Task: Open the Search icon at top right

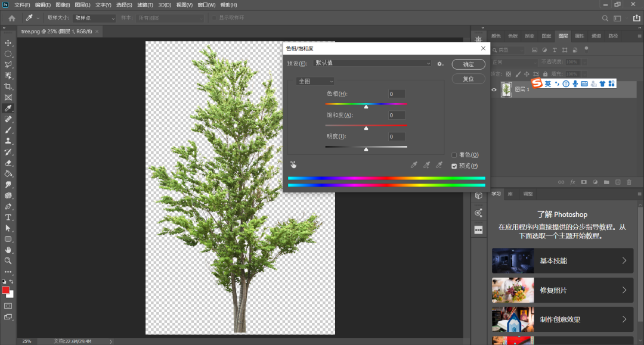Action: pyautogui.click(x=605, y=18)
